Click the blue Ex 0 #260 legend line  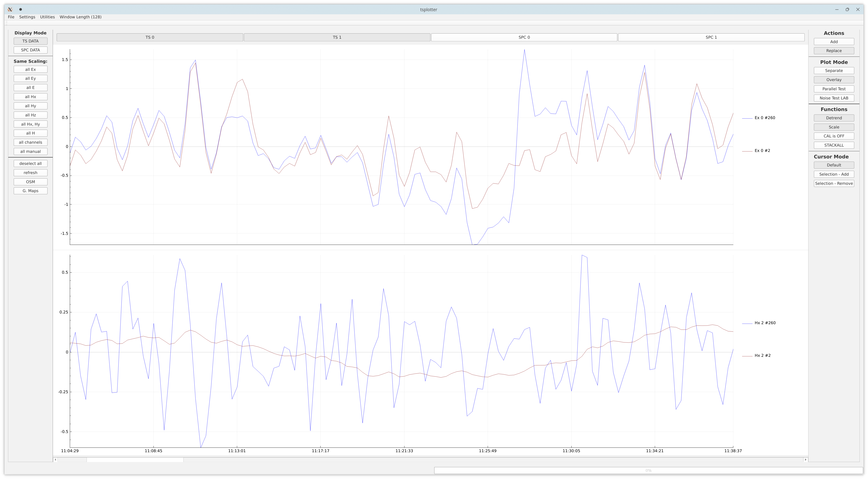click(x=747, y=118)
